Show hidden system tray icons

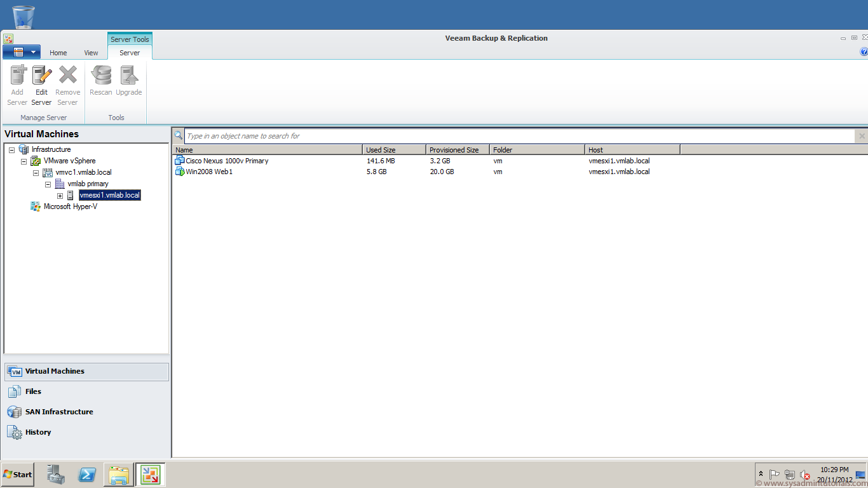pos(761,475)
